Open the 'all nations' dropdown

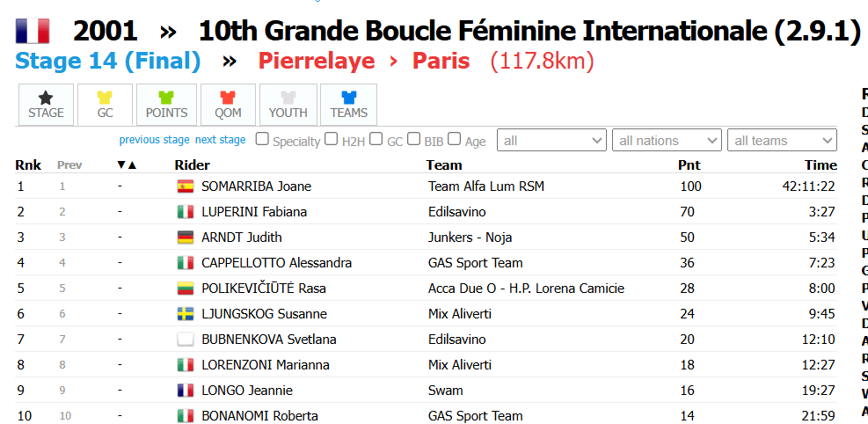pos(667,140)
